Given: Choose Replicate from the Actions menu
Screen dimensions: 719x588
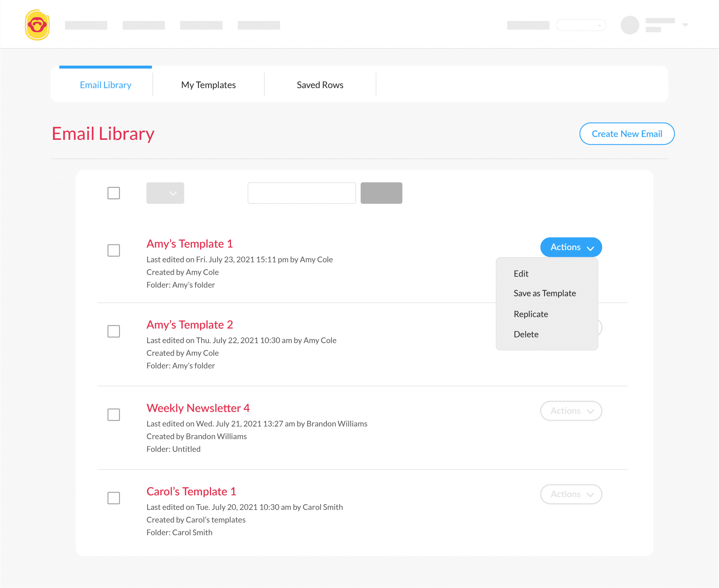Looking at the screenshot, I should point(531,314).
